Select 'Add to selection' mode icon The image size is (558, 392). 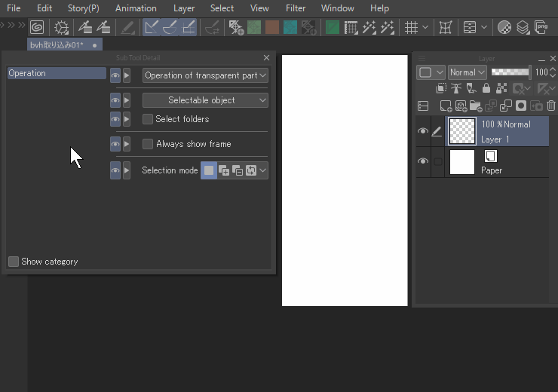tap(224, 171)
